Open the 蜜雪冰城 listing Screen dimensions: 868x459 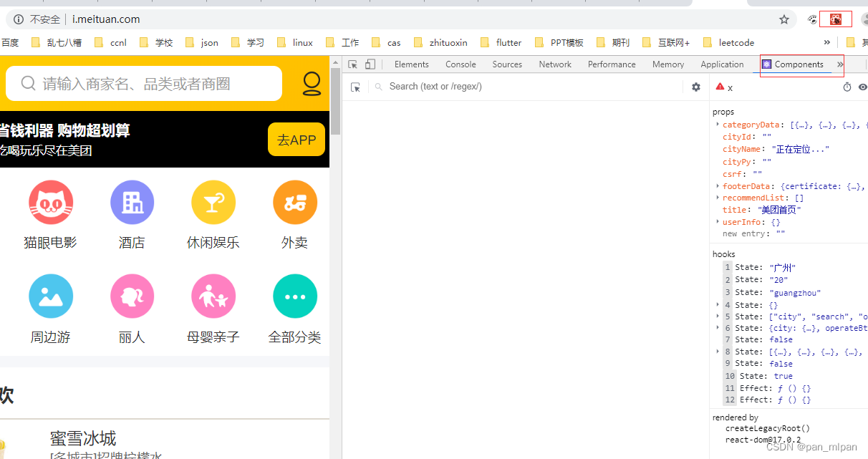(83, 438)
